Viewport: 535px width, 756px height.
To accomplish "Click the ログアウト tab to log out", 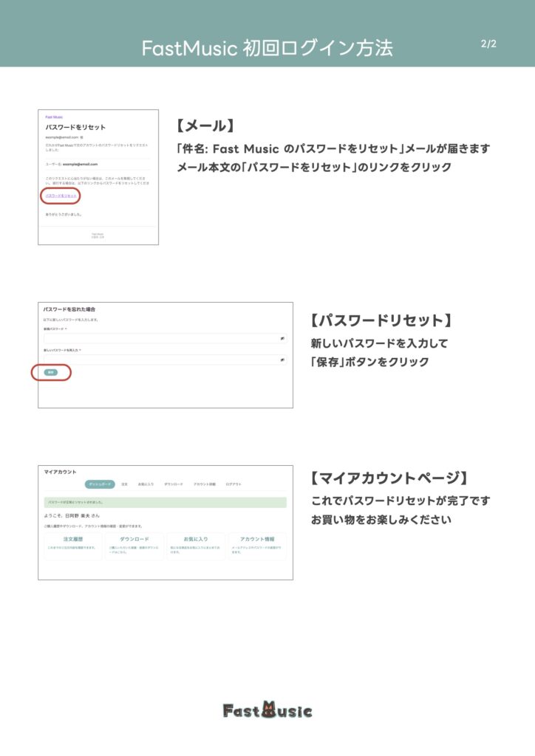I will [234, 484].
